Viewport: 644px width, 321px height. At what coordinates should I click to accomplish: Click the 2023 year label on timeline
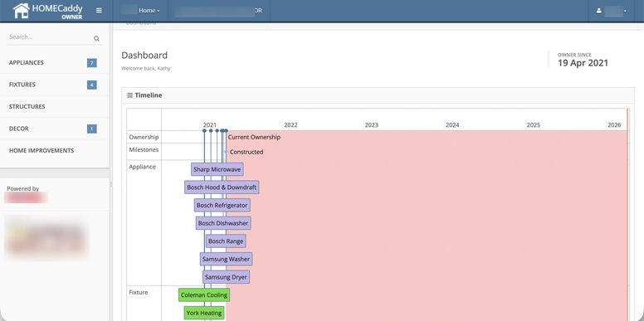tap(372, 125)
